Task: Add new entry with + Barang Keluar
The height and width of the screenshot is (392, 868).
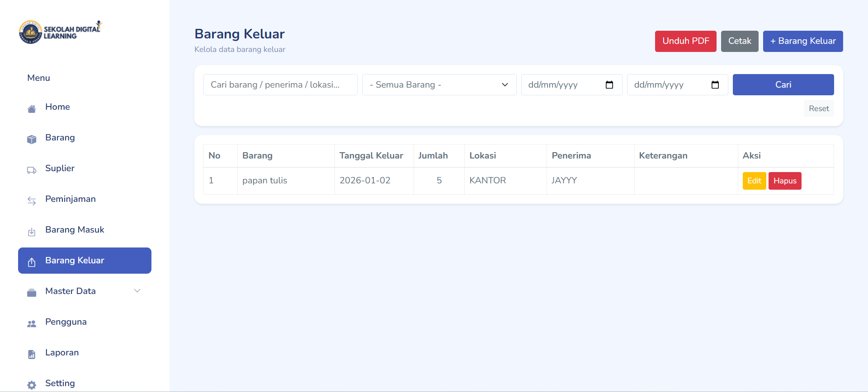Action: tap(802, 41)
